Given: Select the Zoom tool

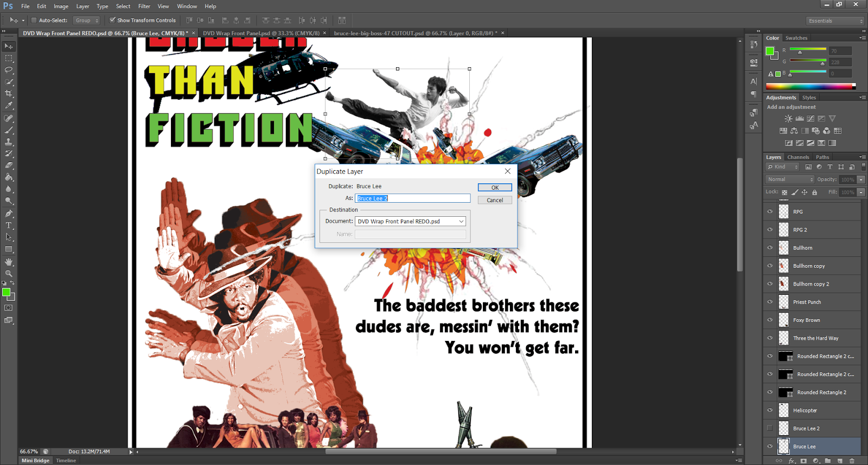Looking at the screenshot, I should point(9,274).
